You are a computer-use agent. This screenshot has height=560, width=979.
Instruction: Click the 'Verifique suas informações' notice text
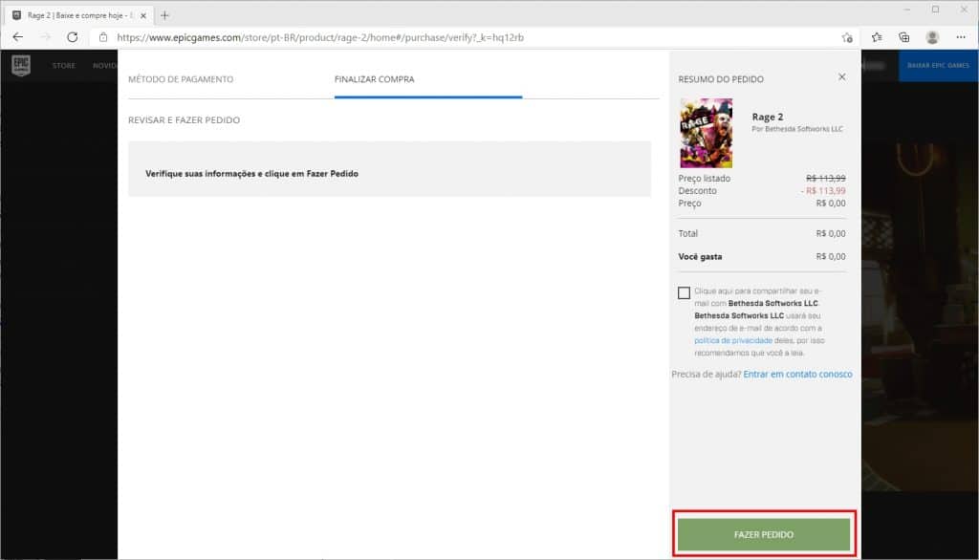tap(251, 174)
